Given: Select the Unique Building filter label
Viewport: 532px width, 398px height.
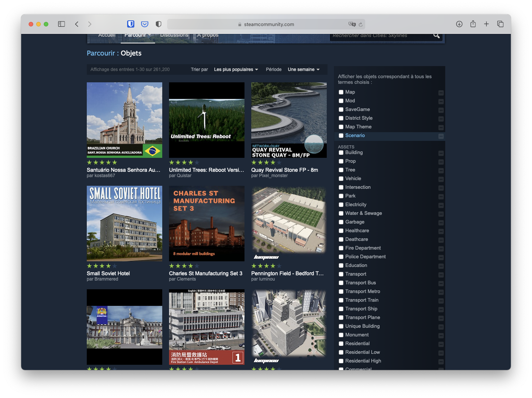Looking at the screenshot, I should (x=362, y=326).
